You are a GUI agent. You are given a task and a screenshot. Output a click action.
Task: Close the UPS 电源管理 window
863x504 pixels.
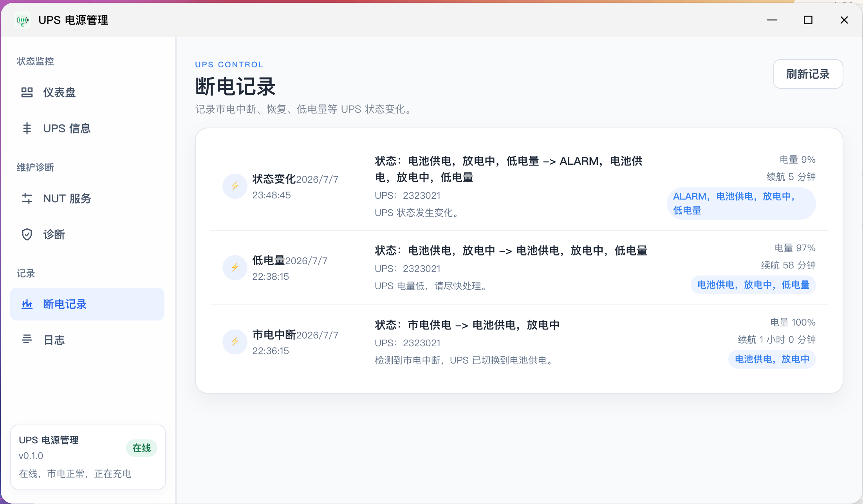pyautogui.click(x=844, y=20)
